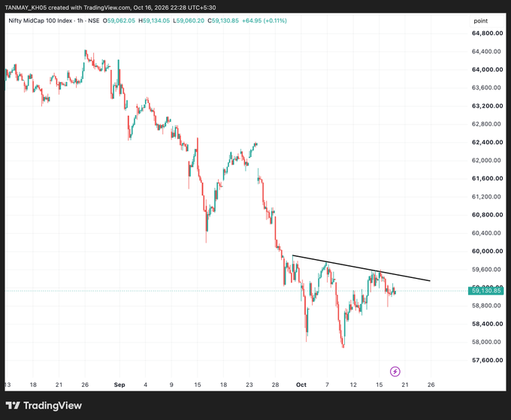This screenshot has width=511, height=420.
Task: Click the low value L59,060.20
Action: [189, 20]
